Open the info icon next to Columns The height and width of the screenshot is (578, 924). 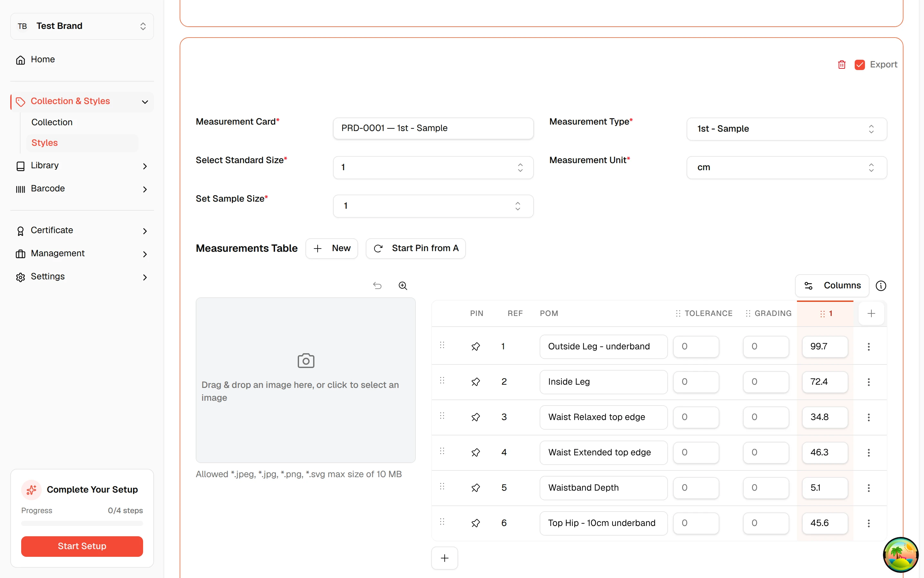(881, 285)
